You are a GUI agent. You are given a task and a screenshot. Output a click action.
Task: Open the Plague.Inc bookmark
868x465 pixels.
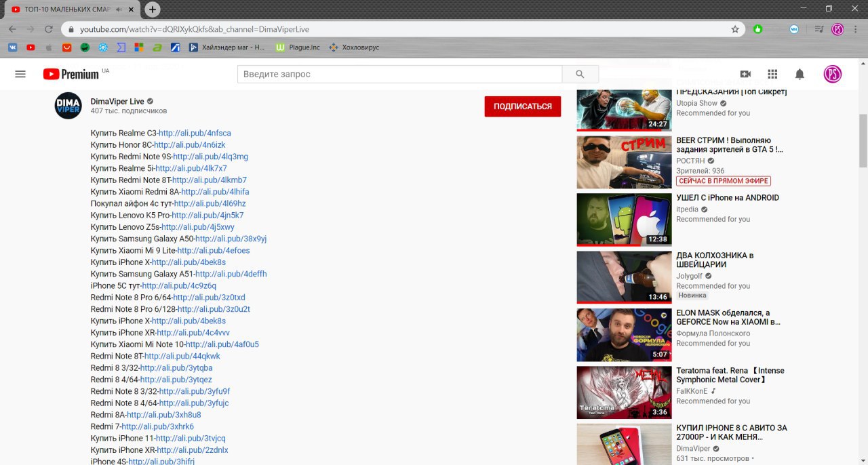coord(298,47)
